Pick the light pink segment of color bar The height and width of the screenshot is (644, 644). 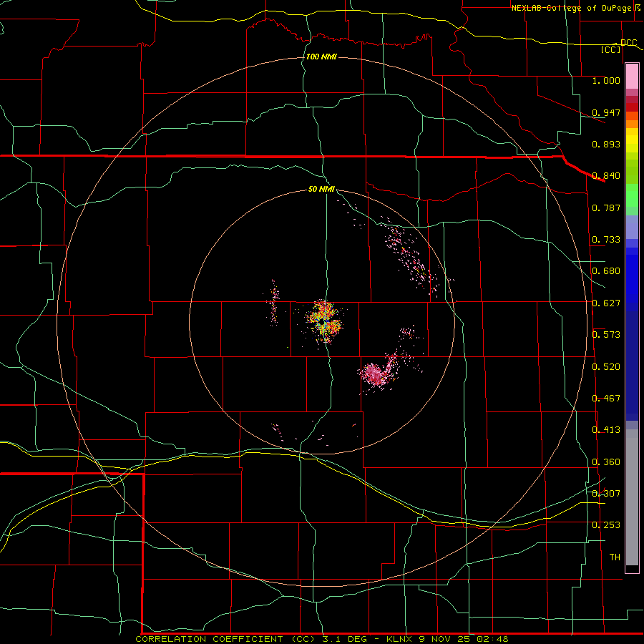(x=632, y=77)
